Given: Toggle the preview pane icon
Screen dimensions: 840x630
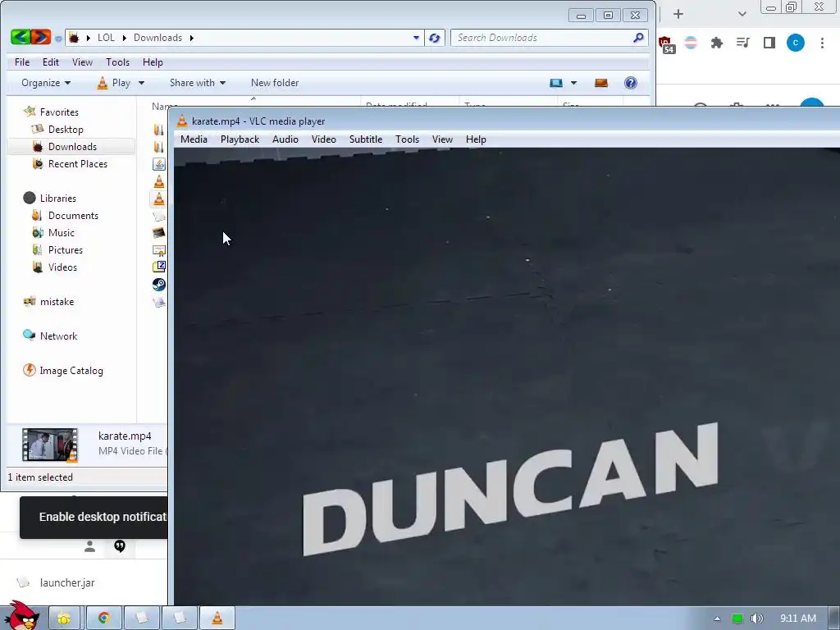Looking at the screenshot, I should (601, 83).
